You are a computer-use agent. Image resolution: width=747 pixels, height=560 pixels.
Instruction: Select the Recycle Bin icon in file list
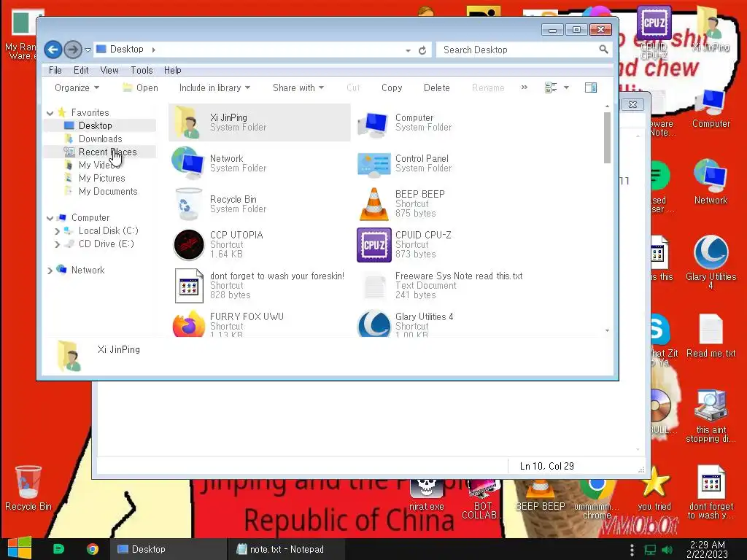[x=187, y=204]
